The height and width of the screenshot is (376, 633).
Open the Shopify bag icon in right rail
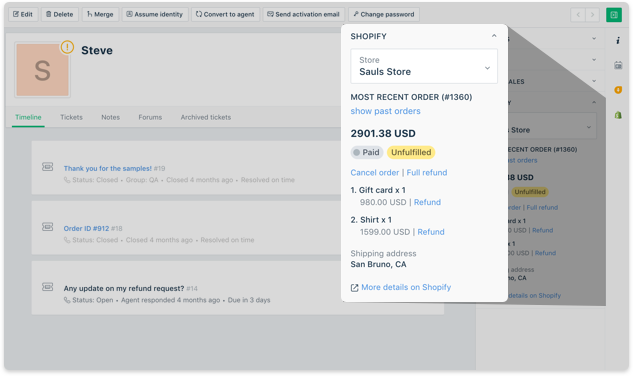[x=618, y=115]
